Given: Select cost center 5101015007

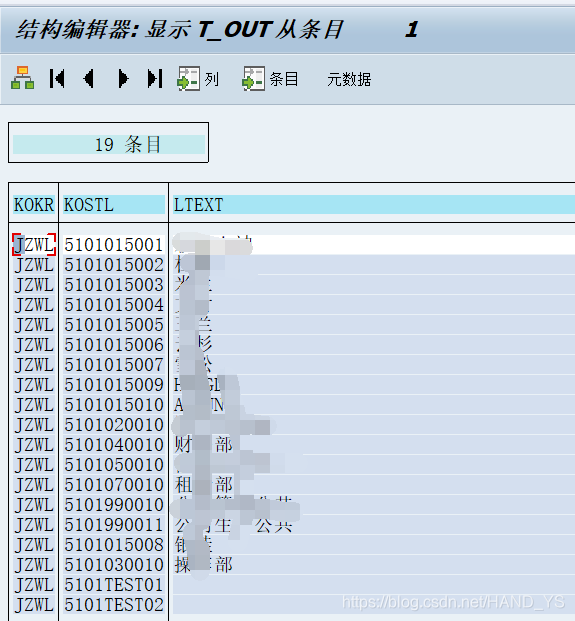Looking at the screenshot, I should (x=114, y=365).
